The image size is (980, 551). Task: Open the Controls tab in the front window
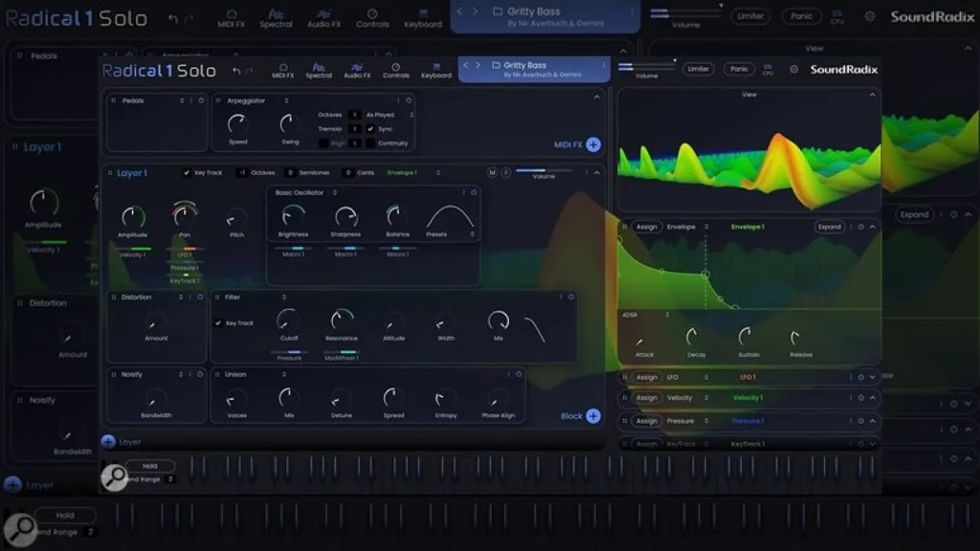[395, 71]
